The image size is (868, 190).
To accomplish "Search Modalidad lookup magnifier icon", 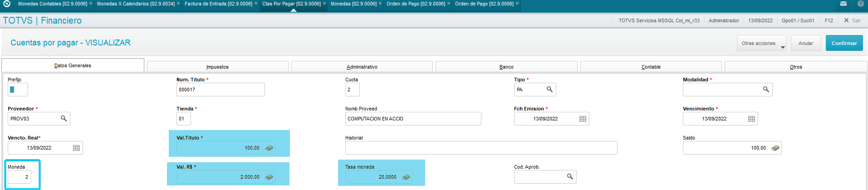I will pyautogui.click(x=766, y=90).
